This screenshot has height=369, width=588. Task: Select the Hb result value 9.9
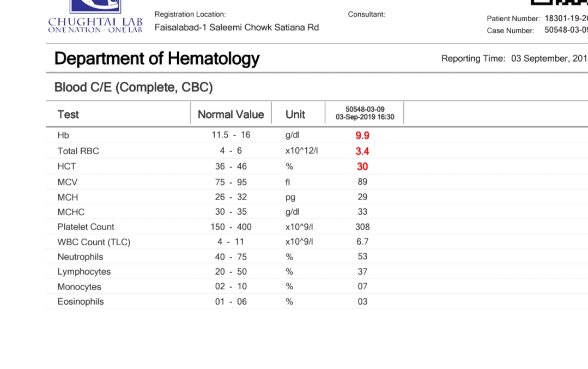pos(362,136)
